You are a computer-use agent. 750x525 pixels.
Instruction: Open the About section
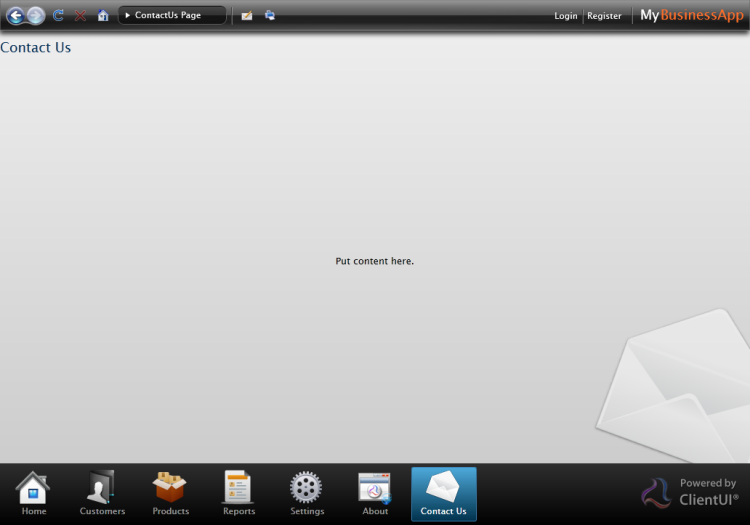(x=375, y=493)
